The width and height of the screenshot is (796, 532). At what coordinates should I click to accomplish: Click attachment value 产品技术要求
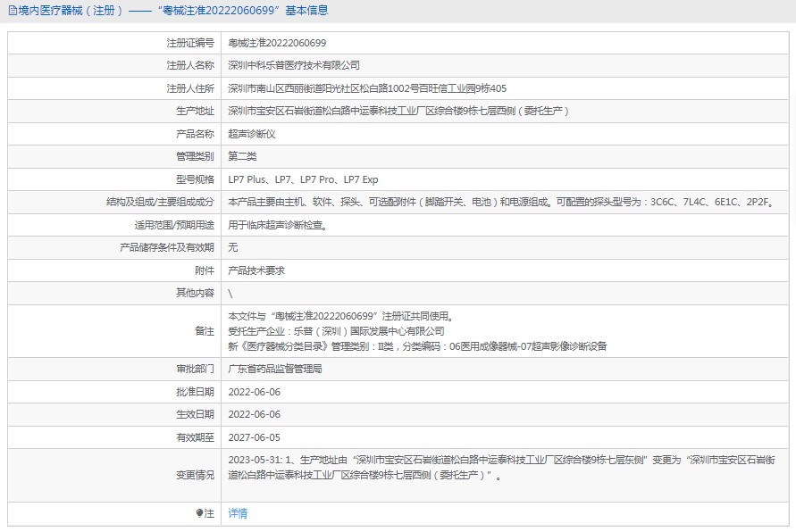pos(256,270)
